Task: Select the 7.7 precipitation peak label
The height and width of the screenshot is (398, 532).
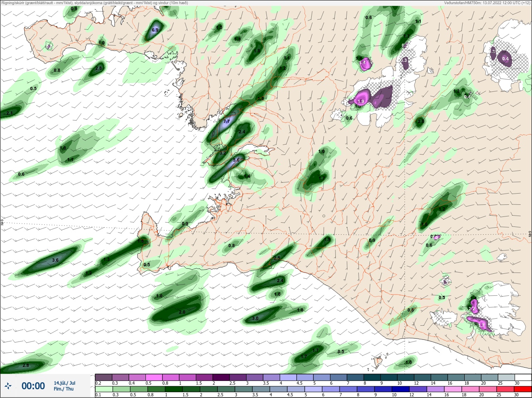Action: [227, 121]
